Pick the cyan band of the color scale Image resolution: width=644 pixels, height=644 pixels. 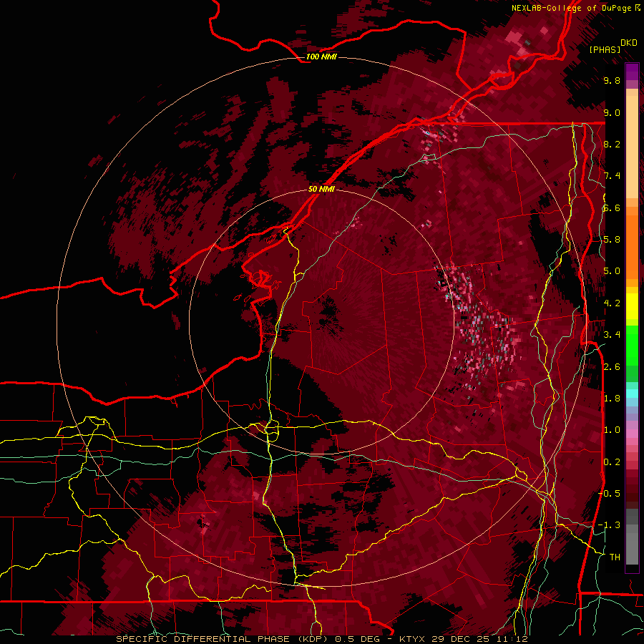[632, 393]
